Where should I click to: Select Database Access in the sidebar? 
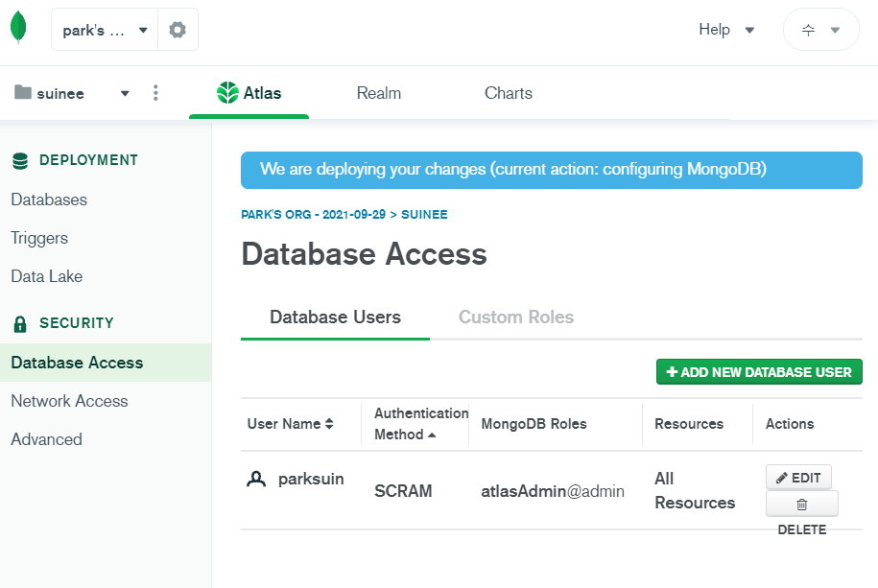tap(106, 363)
